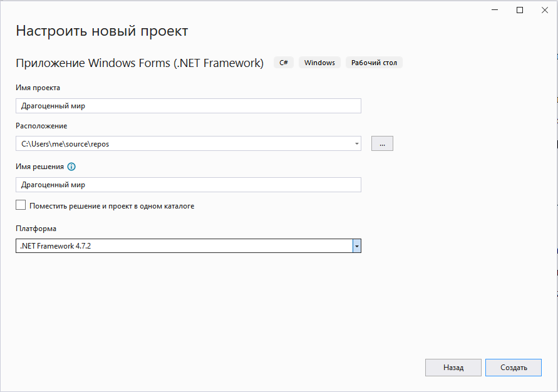The image size is (558, 392).
Task: Click the Приложение Windows Forms template title
Action: tap(140, 63)
